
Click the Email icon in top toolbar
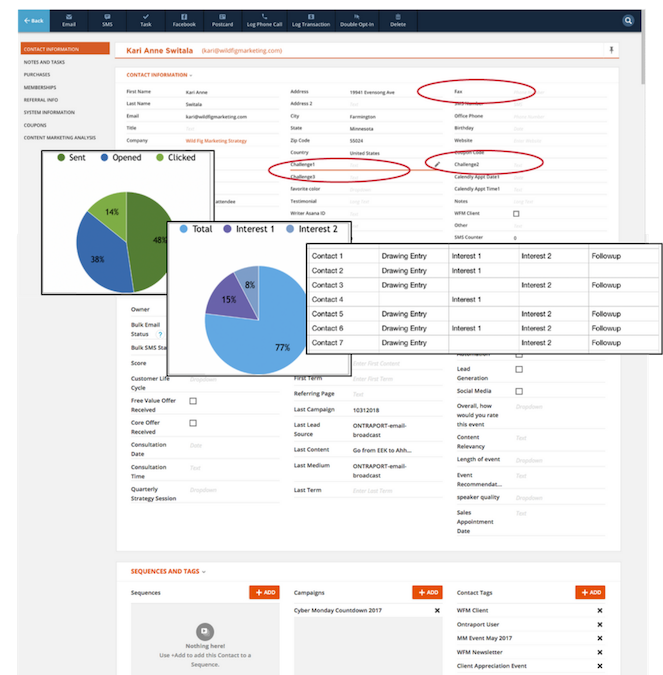coord(68,19)
